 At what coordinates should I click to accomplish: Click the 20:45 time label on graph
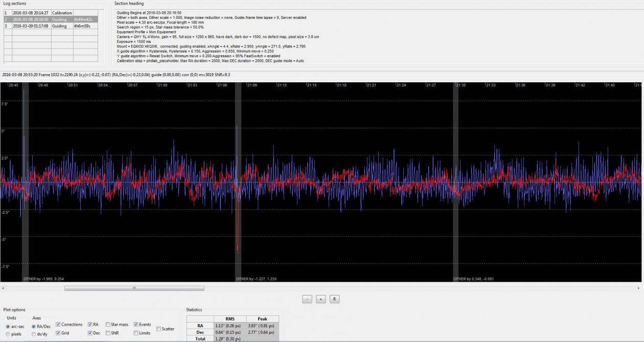tap(13, 85)
